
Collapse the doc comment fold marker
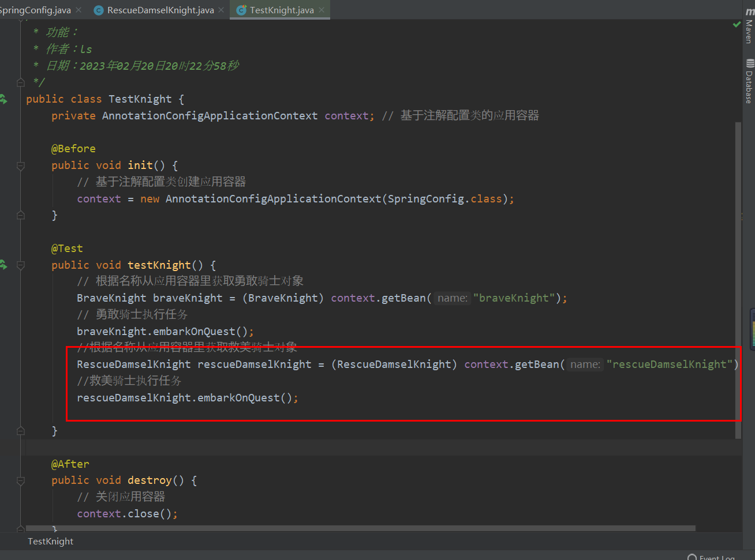21,82
